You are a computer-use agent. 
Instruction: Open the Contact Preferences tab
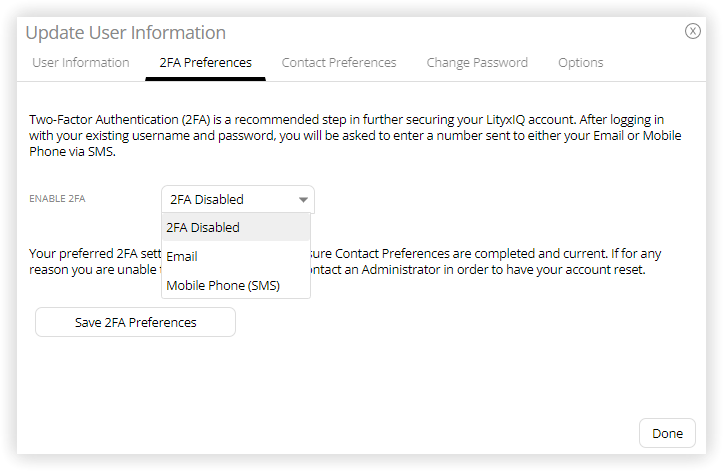click(x=339, y=63)
